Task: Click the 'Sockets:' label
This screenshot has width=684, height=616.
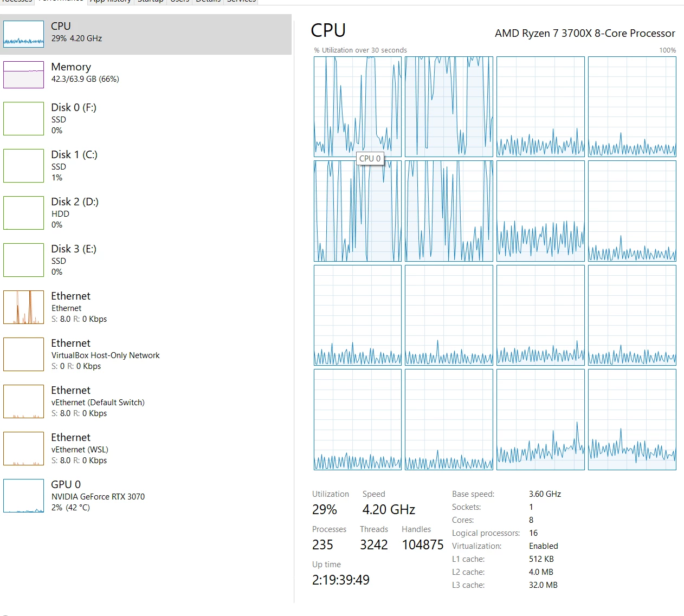Action: [467, 507]
